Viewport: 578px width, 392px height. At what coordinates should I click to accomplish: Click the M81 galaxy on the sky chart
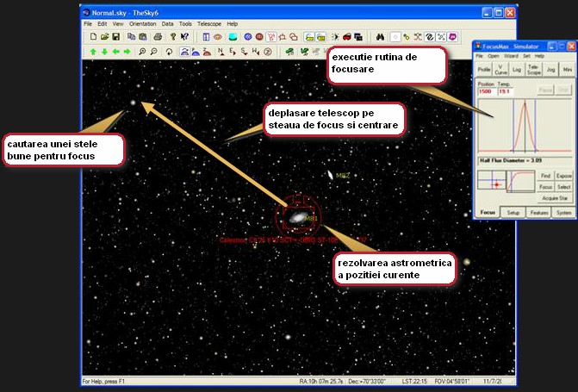point(296,219)
